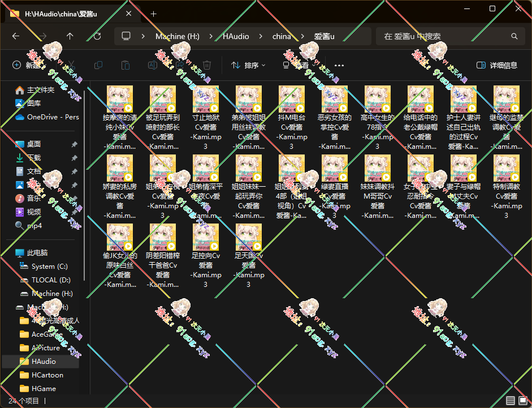Unpin 下载 from quick access

click(74, 158)
